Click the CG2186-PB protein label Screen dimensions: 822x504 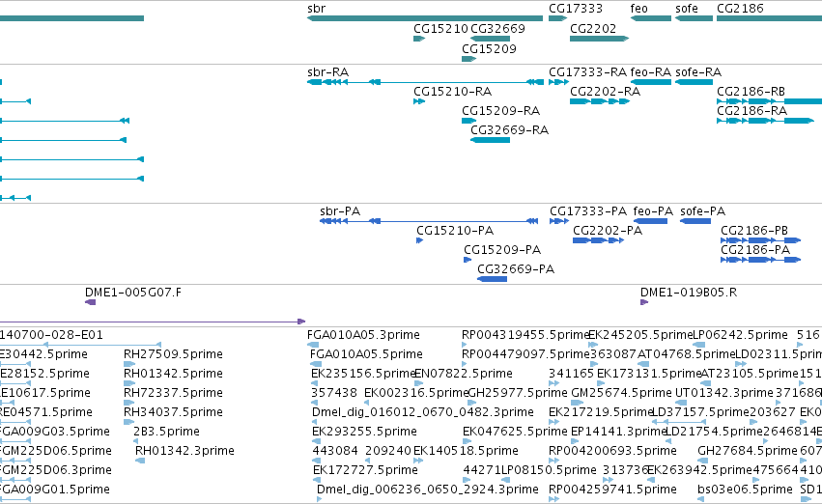click(754, 231)
